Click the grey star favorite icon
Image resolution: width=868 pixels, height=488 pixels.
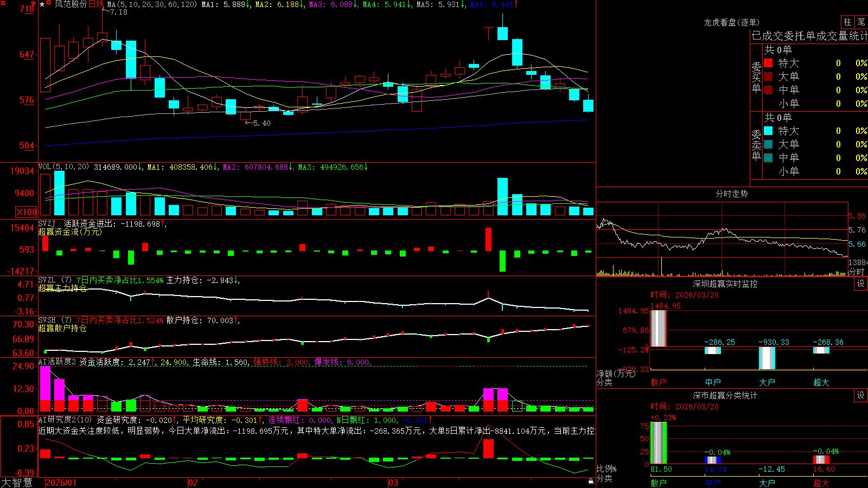point(42,4)
